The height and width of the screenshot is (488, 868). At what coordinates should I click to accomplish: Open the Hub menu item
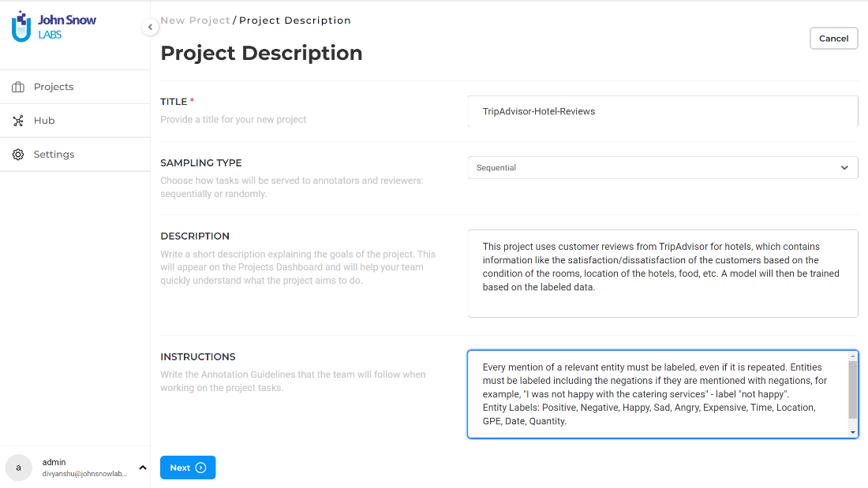(x=75, y=121)
